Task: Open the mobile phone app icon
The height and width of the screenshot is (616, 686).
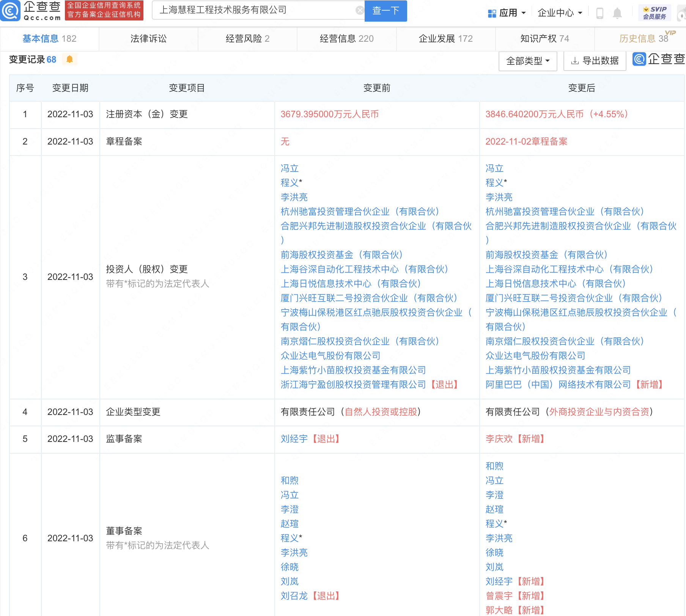Action: [600, 13]
